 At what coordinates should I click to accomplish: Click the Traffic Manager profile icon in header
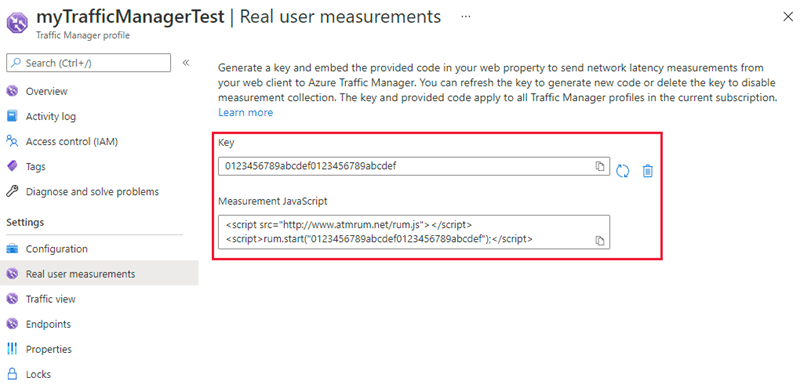[17, 23]
